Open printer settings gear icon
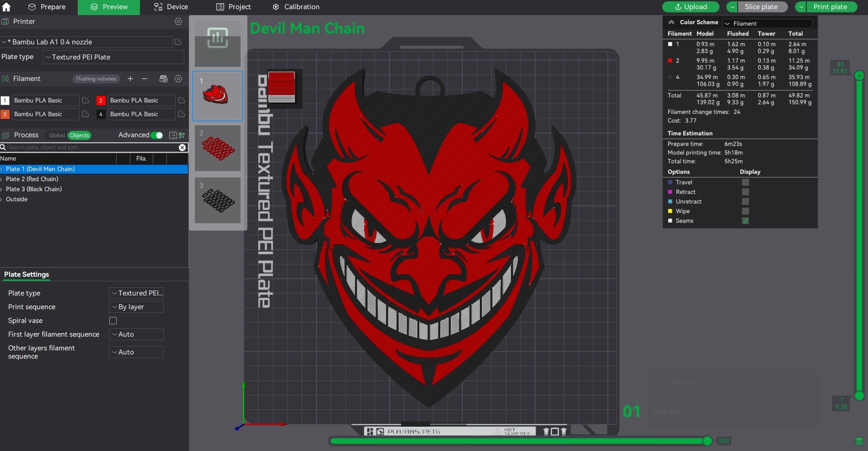Screen dimensions: 868x451 [x=178, y=21]
